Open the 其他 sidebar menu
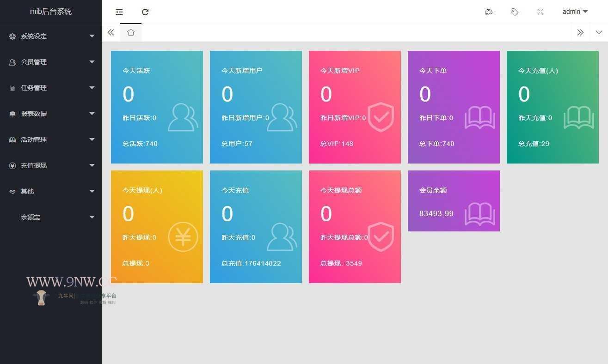The width and height of the screenshot is (608, 364). (51, 191)
